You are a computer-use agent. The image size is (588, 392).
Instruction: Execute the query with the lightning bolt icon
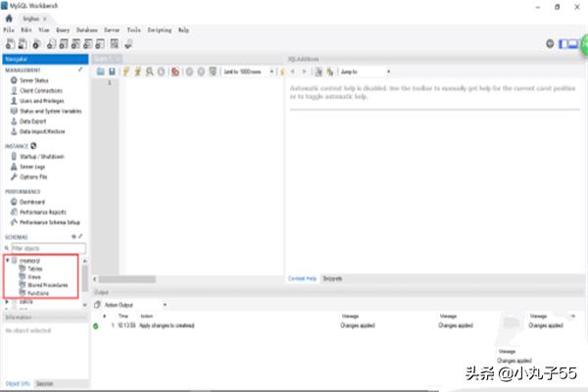coord(126,72)
